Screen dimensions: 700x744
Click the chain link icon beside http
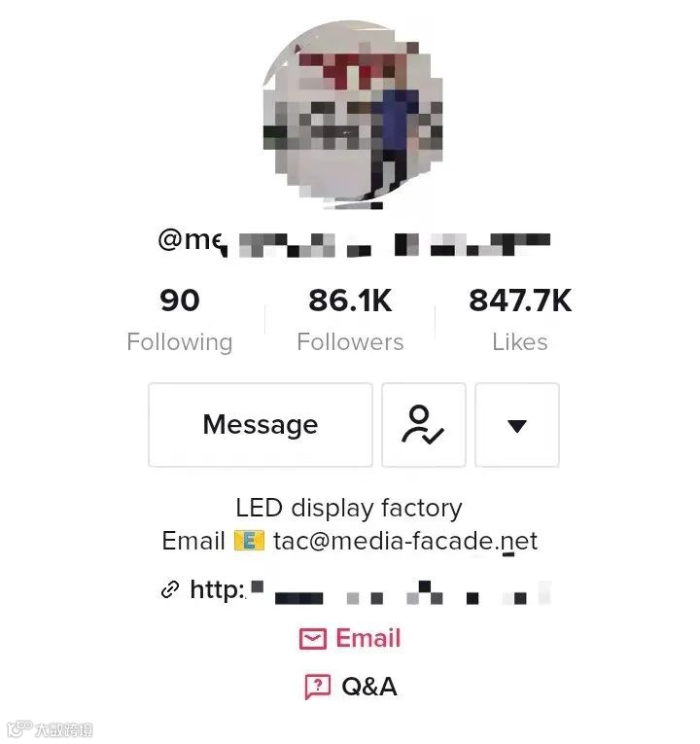point(170,589)
